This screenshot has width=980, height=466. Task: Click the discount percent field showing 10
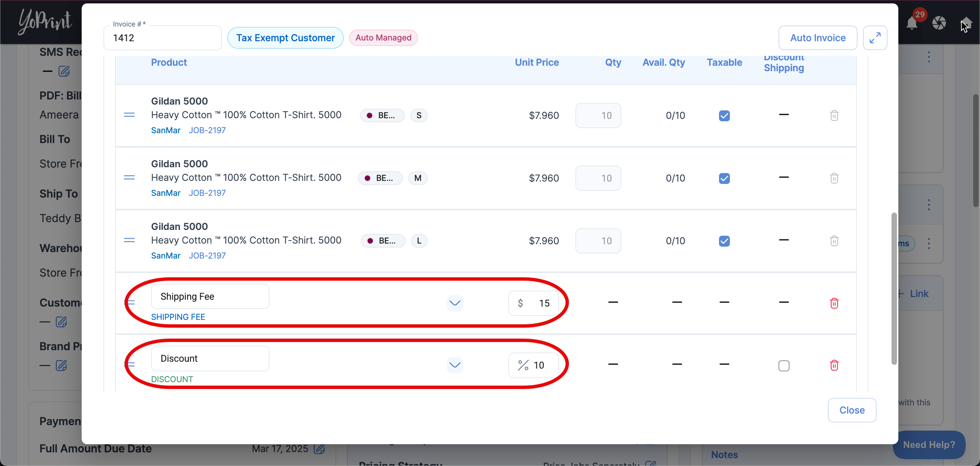pos(533,365)
